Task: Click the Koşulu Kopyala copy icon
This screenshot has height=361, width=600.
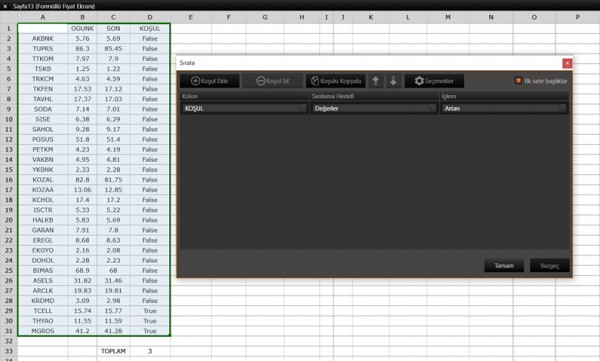Action: tap(315, 81)
